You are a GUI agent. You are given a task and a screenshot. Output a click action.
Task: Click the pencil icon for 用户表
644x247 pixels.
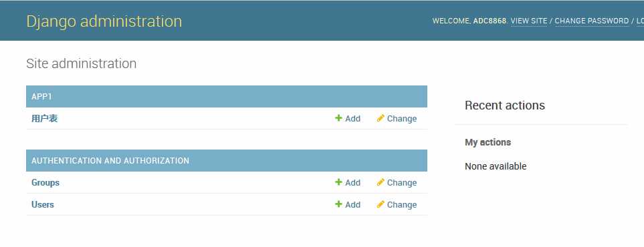tap(381, 118)
